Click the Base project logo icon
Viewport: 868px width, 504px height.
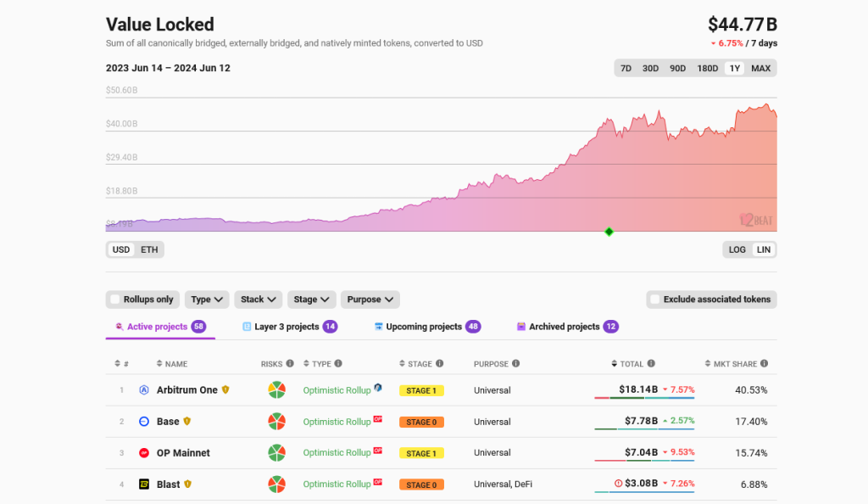tap(144, 422)
